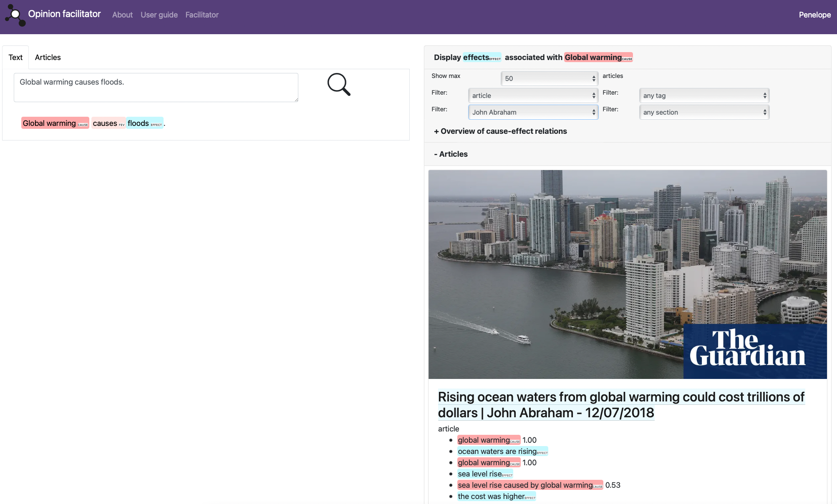Click the Guardian Miami skyline article image
837x504 pixels.
point(628,274)
